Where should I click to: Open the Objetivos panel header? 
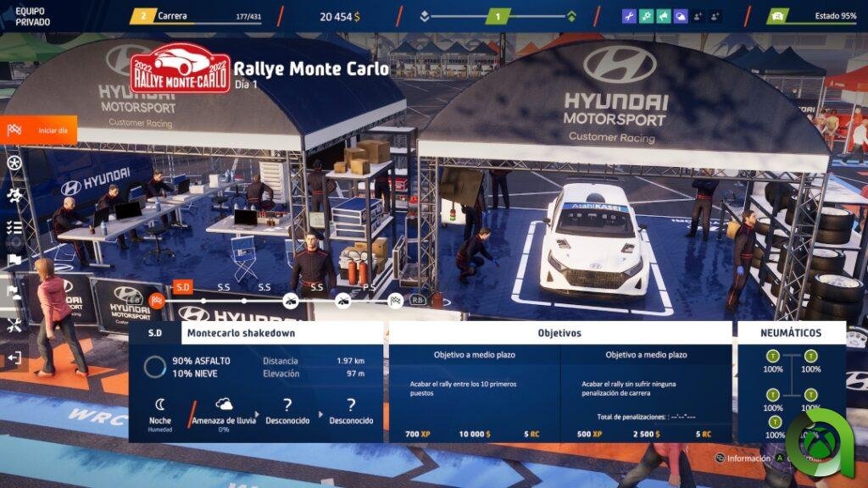coord(560,333)
